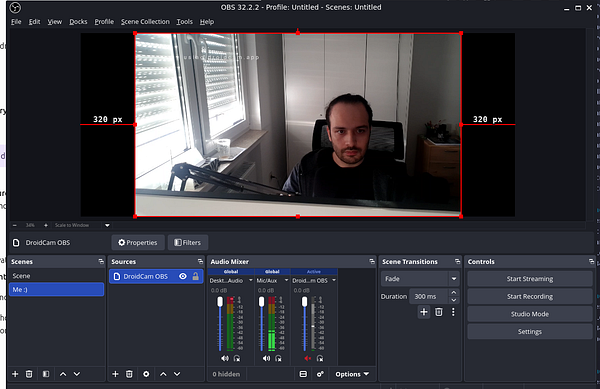Zoom in preview with plus icon
The image size is (600, 389).
tap(46, 225)
